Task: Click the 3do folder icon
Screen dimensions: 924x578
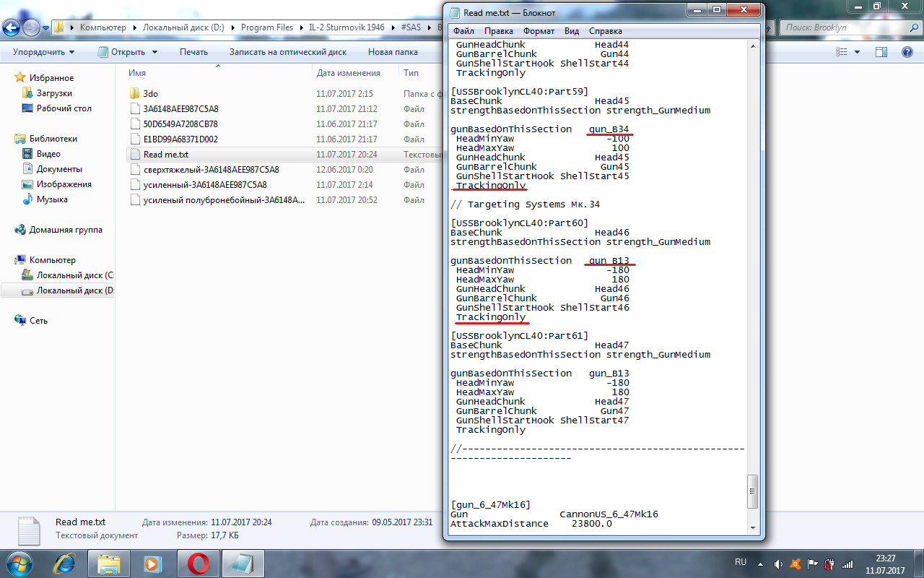Action: coord(135,94)
